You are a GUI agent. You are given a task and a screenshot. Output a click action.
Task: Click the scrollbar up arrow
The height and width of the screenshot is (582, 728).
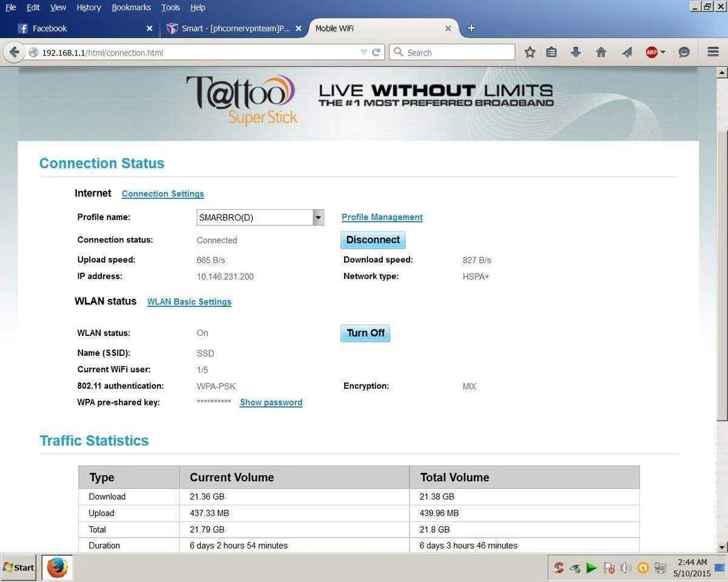pos(722,73)
